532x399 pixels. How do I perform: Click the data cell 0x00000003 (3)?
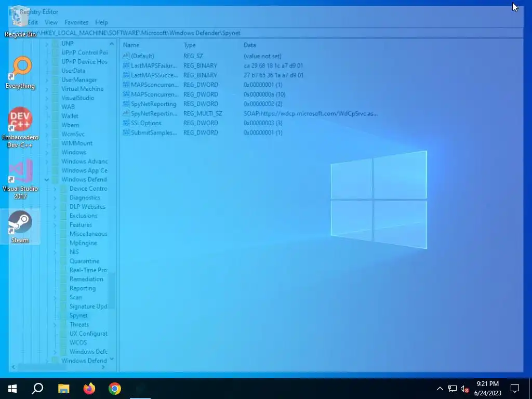coord(263,123)
